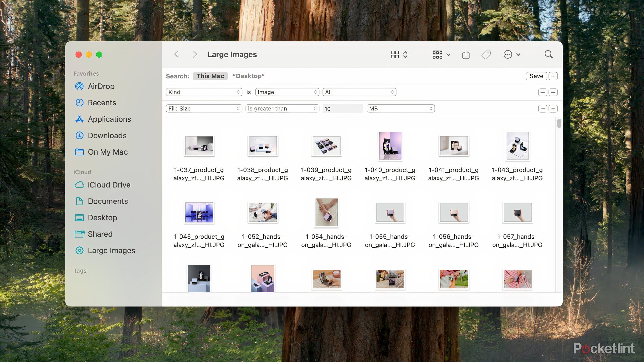Change the MB unit dropdown

(x=400, y=109)
